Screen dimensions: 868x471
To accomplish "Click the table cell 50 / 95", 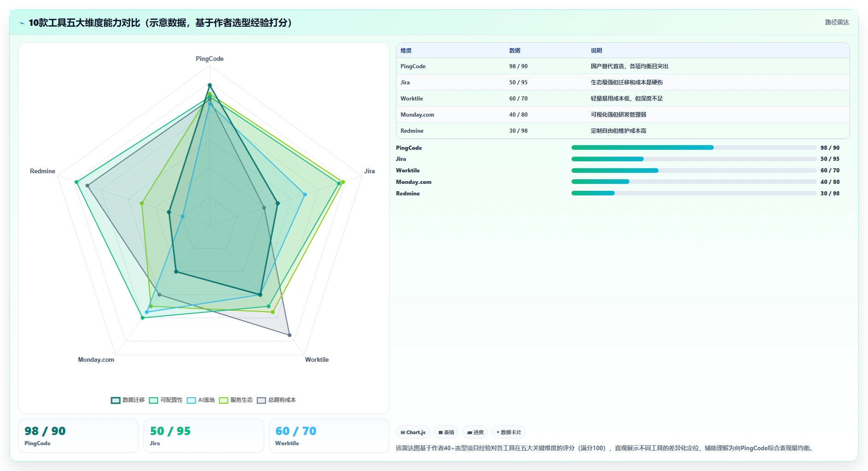I will point(518,82).
